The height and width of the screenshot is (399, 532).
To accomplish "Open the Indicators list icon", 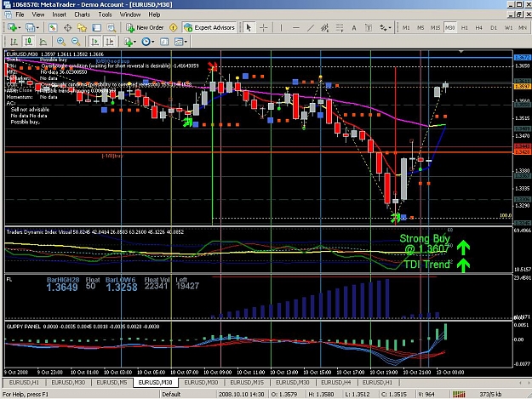I will [128, 42].
